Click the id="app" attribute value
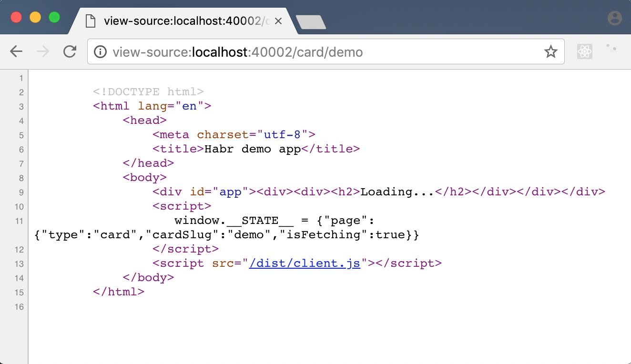631x364 pixels. [x=230, y=192]
